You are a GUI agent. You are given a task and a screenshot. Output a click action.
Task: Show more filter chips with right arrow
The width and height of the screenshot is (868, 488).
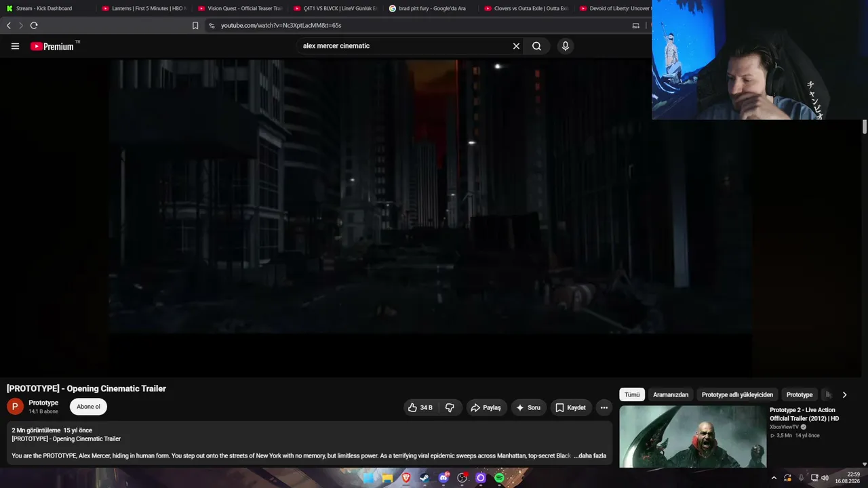[x=844, y=394]
